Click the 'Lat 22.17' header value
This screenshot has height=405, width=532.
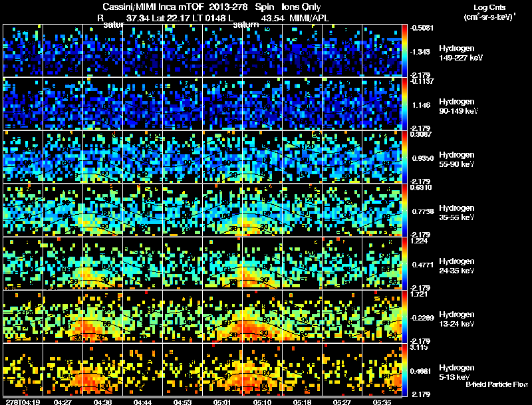coord(171,18)
